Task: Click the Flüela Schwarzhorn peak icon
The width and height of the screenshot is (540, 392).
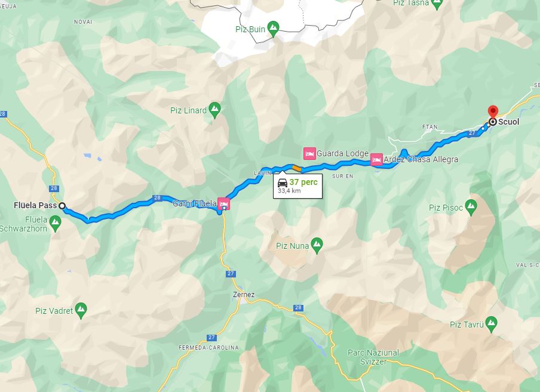Action: click(x=55, y=223)
